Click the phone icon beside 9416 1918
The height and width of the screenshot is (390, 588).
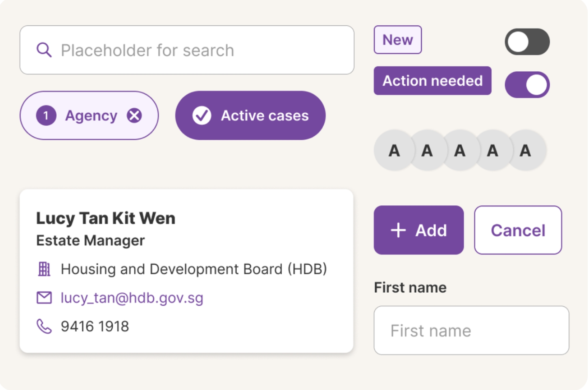[x=44, y=326]
